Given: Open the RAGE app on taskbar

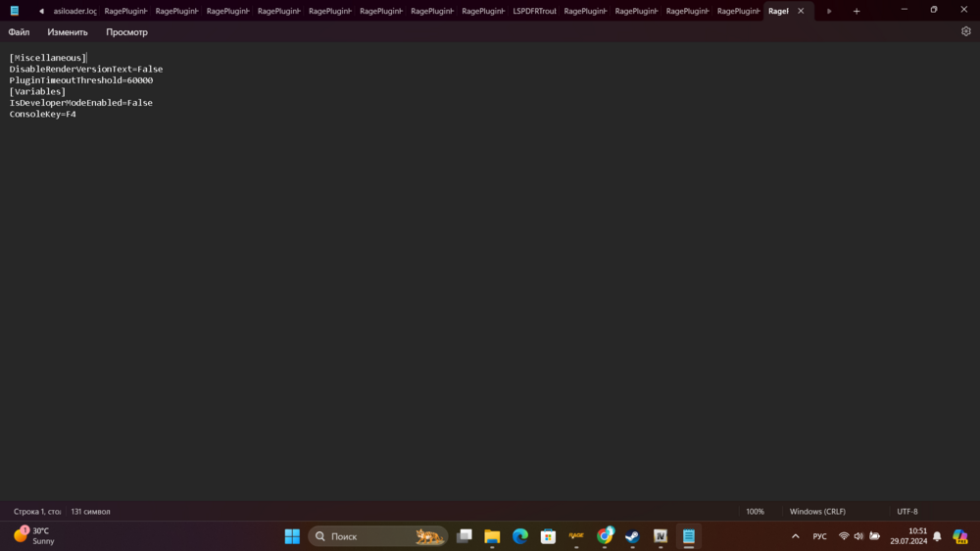Looking at the screenshot, I should point(576,536).
